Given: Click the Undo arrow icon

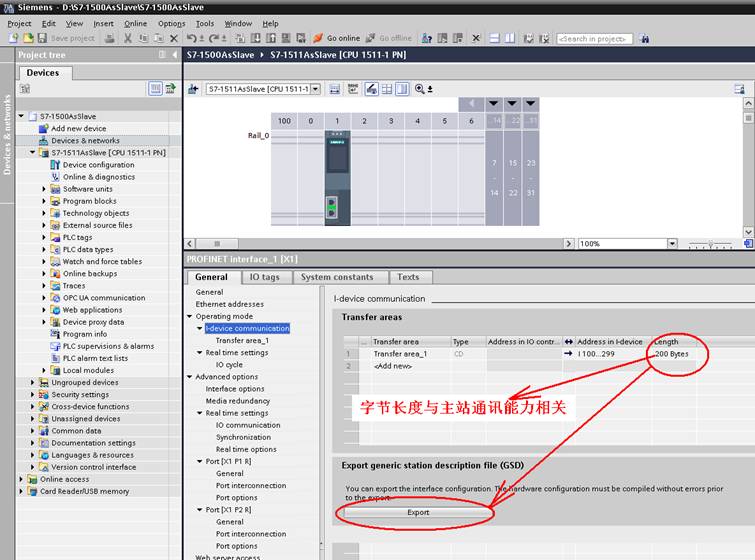Looking at the screenshot, I should tap(191, 38).
